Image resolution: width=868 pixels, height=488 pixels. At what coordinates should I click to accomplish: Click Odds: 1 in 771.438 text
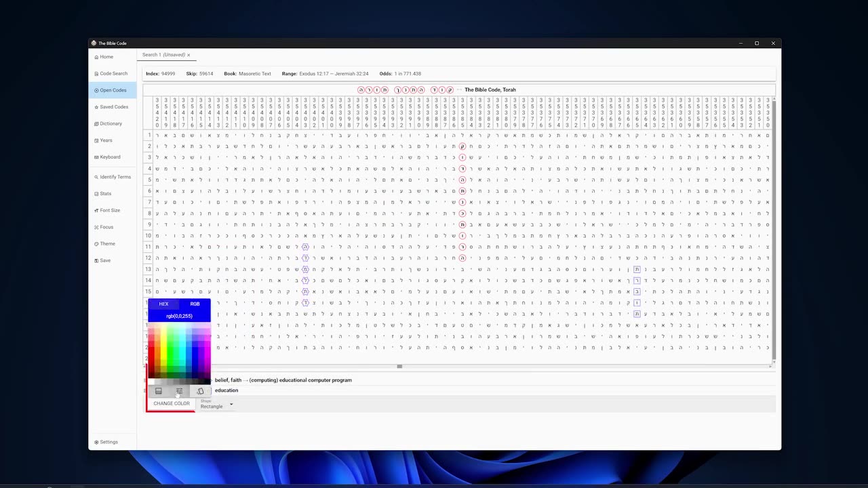coord(401,73)
